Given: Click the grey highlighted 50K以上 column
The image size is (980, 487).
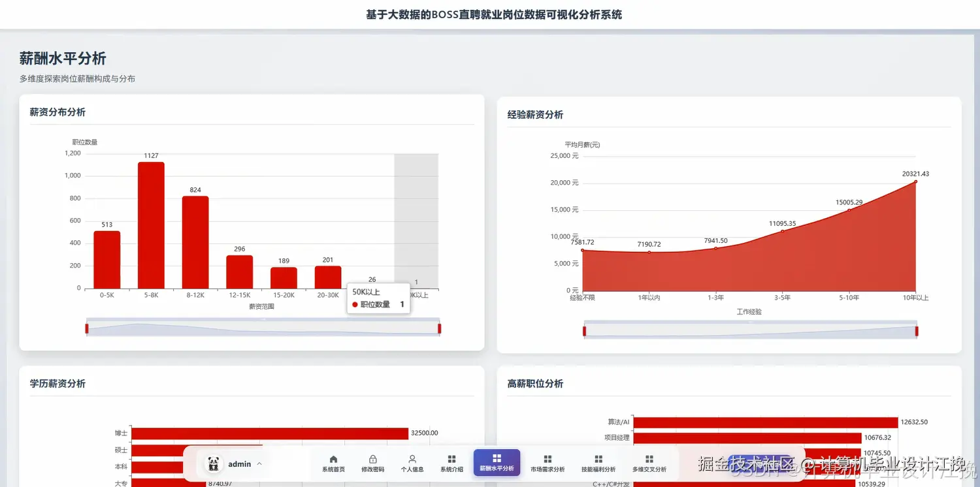Looking at the screenshot, I should pyautogui.click(x=416, y=221).
